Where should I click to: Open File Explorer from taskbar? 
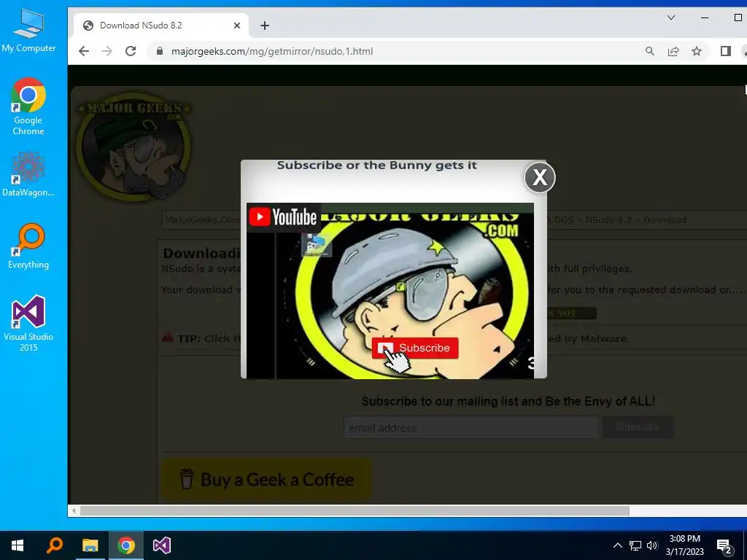(90, 545)
